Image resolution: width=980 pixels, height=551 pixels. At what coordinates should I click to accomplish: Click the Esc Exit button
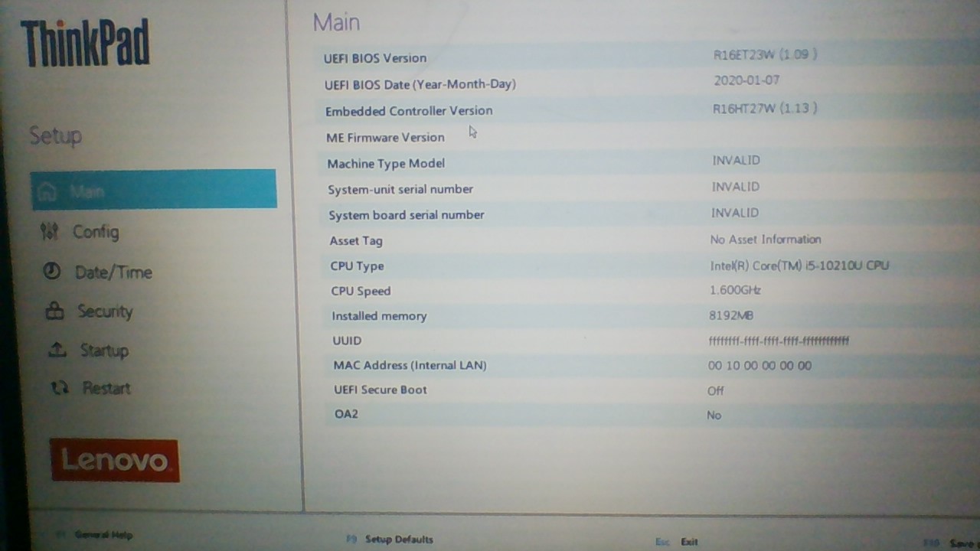pyautogui.click(x=677, y=542)
